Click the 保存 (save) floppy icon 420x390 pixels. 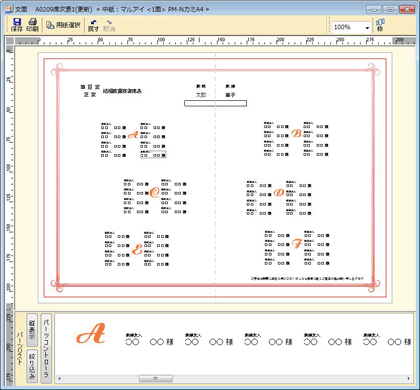(x=17, y=25)
